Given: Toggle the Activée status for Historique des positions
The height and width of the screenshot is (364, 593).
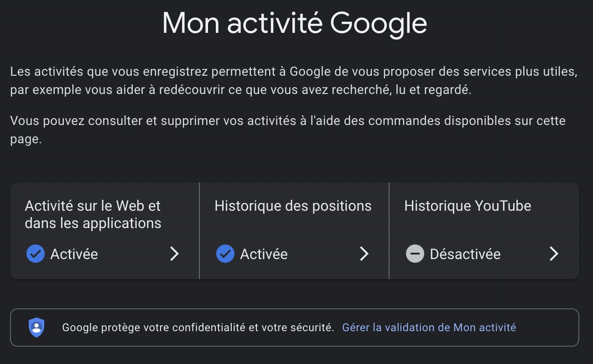Looking at the screenshot, I should pos(264,254).
